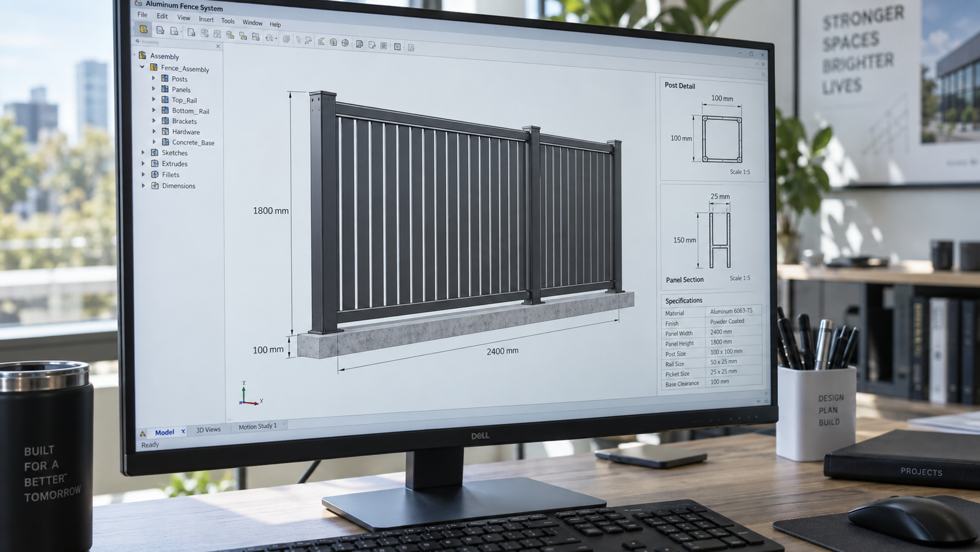Click the Posts component icon in the tree
Screen dimensions: 980x552
165,78
